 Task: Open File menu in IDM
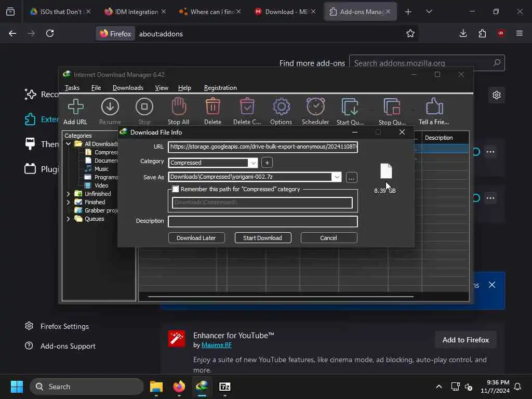[x=96, y=88]
